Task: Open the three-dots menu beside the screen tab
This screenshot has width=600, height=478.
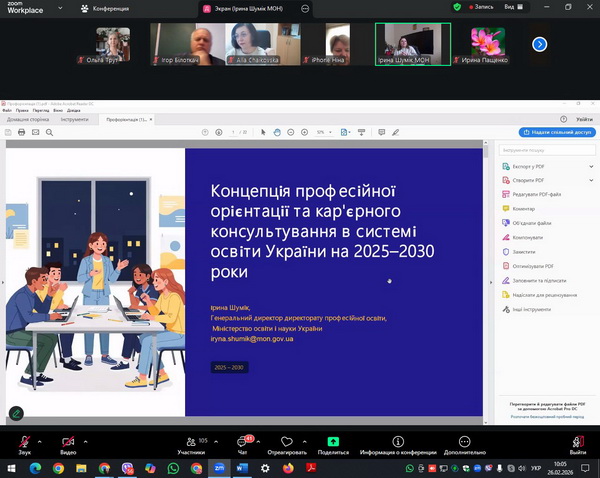Action: (x=305, y=7)
